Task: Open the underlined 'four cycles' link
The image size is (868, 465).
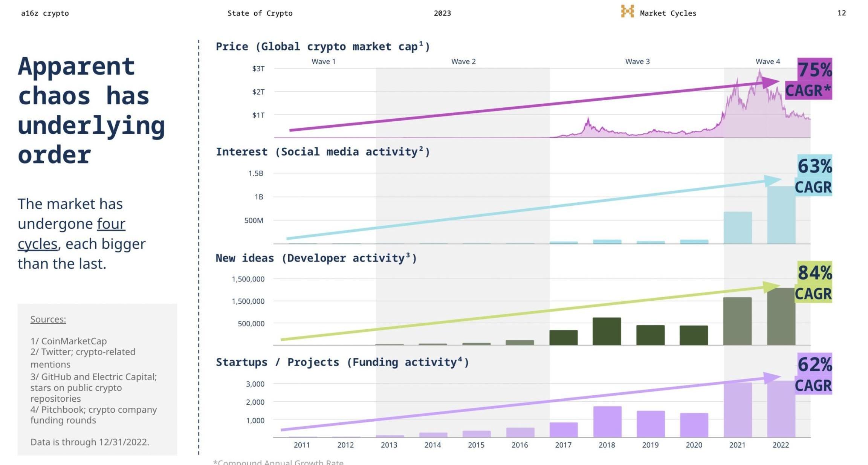Action: [x=111, y=224]
